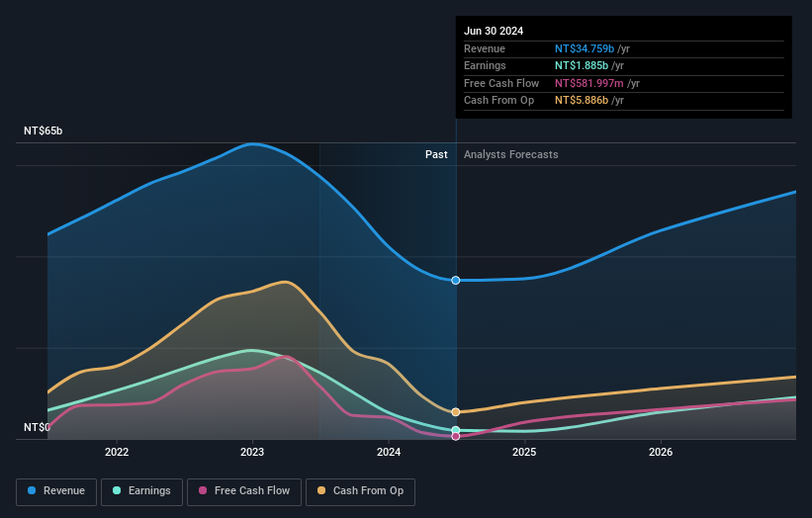Click the Analysts Forecasts label

pos(511,154)
